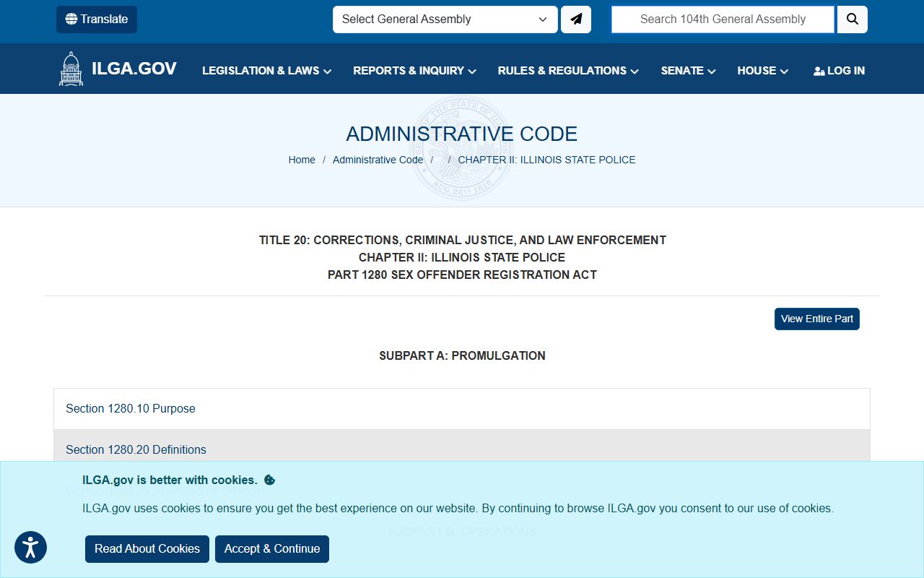Open the Select General Assembly dropdown
The image size is (924, 578).
tap(445, 20)
